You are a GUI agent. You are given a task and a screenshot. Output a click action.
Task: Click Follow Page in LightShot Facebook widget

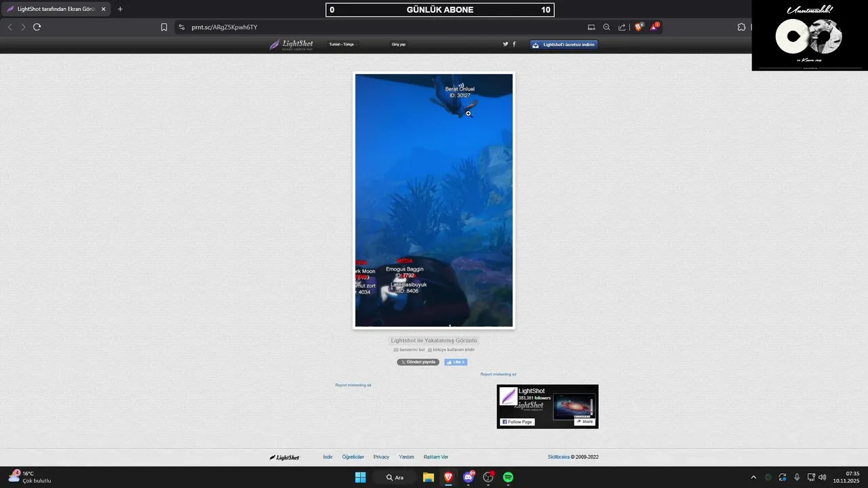[517, 422]
